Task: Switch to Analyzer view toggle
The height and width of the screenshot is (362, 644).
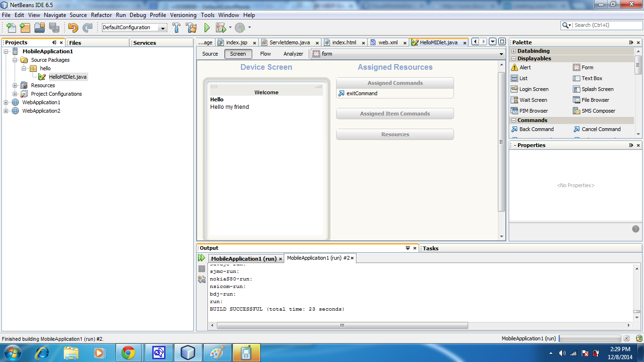Action: tap(293, 54)
